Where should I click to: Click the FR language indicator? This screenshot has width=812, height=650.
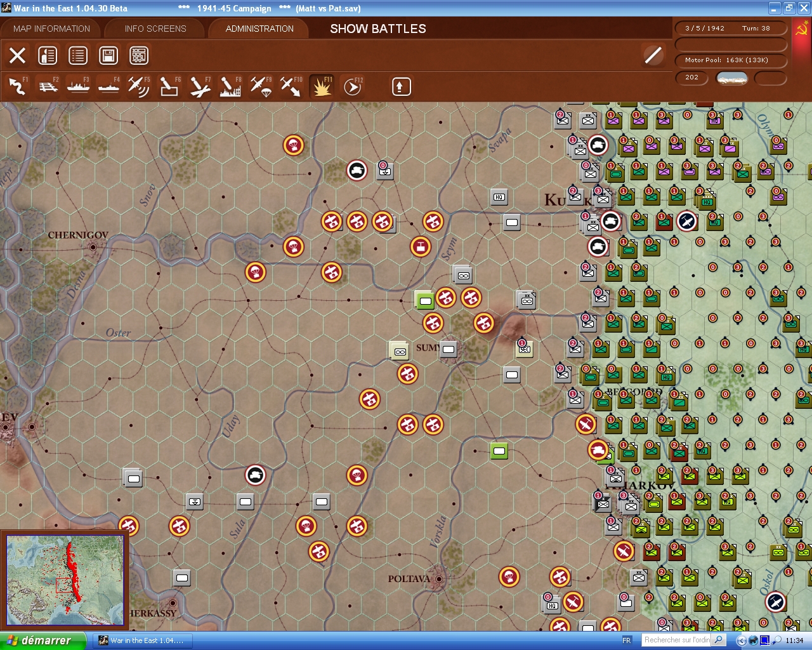click(x=627, y=640)
